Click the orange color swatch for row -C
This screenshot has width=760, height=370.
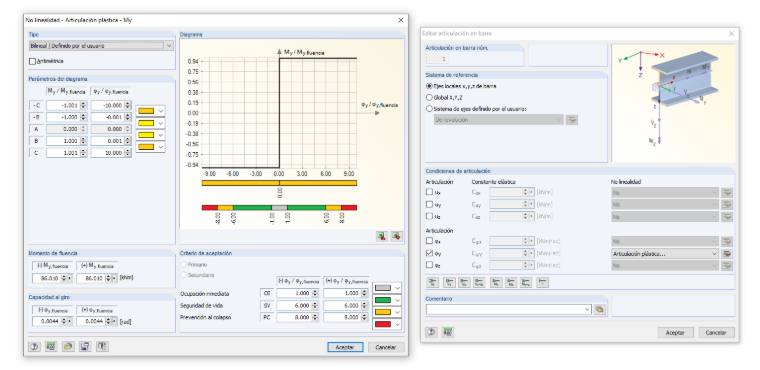[x=145, y=111]
